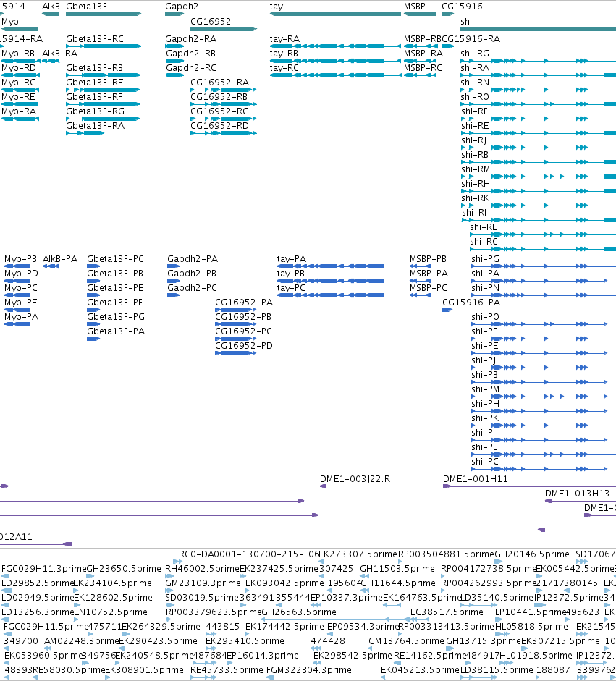The image size is (616, 681).
Task: Click transcript shi-RL
Action: coord(543,234)
